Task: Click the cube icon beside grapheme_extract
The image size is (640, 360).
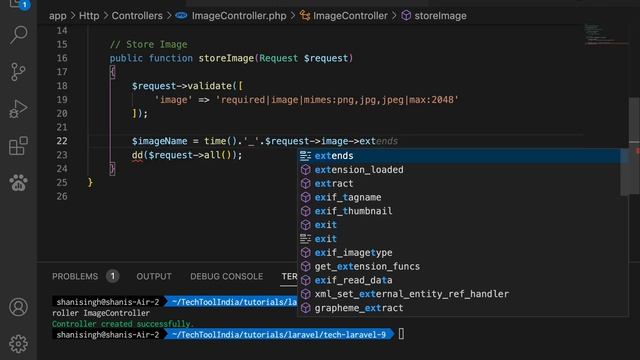Action: click(305, 308)
